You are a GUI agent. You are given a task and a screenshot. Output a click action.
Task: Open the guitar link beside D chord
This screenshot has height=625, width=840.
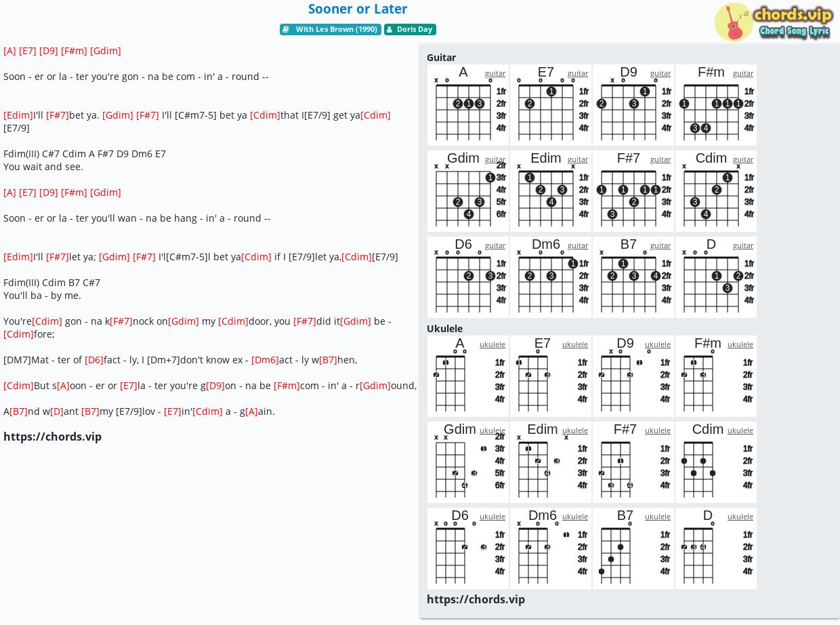pos(743,245)
